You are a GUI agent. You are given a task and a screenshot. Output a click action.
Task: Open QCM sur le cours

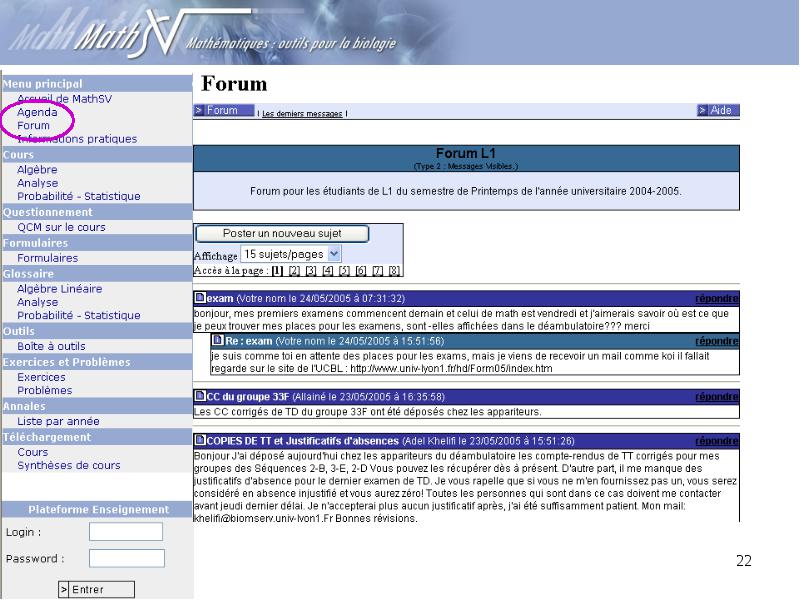(61, 227)
